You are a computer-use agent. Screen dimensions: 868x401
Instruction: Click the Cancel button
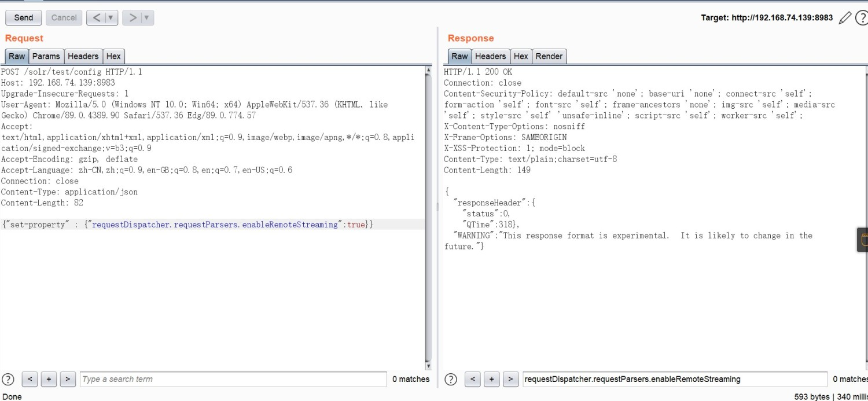pyautogui.click(x=64, y=17)
